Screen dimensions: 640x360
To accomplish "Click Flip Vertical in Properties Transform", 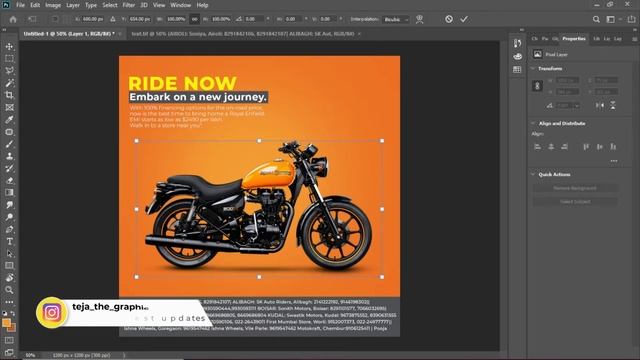I will click(x=613, y=105).
